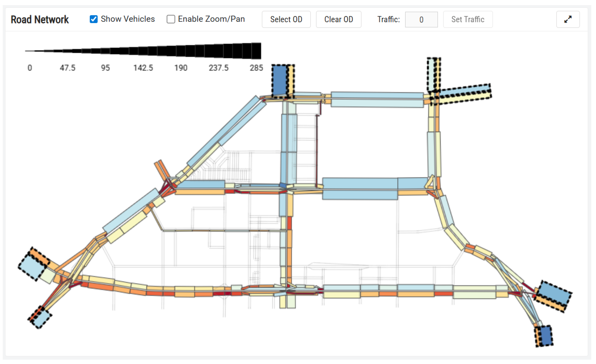Click the "142.5" legend label
596x364 pixels.
click(x=143, y=68)
